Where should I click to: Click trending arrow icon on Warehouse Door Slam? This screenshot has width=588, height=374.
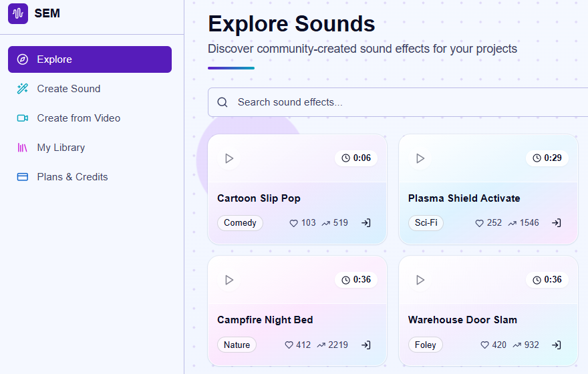coord(517,345)
